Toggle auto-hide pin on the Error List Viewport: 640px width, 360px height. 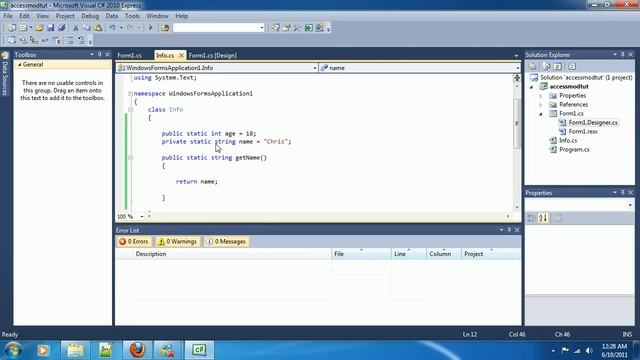click(509, 230)
